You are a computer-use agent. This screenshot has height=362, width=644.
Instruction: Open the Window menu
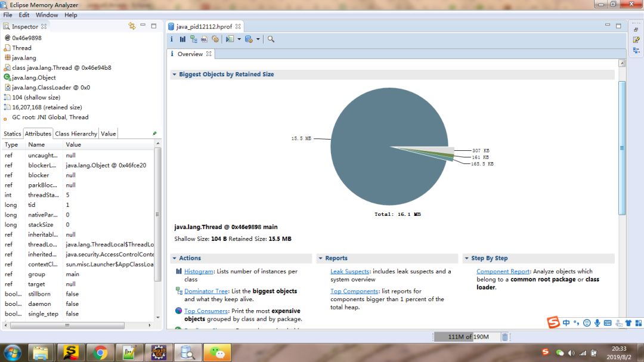click(47, 15)
